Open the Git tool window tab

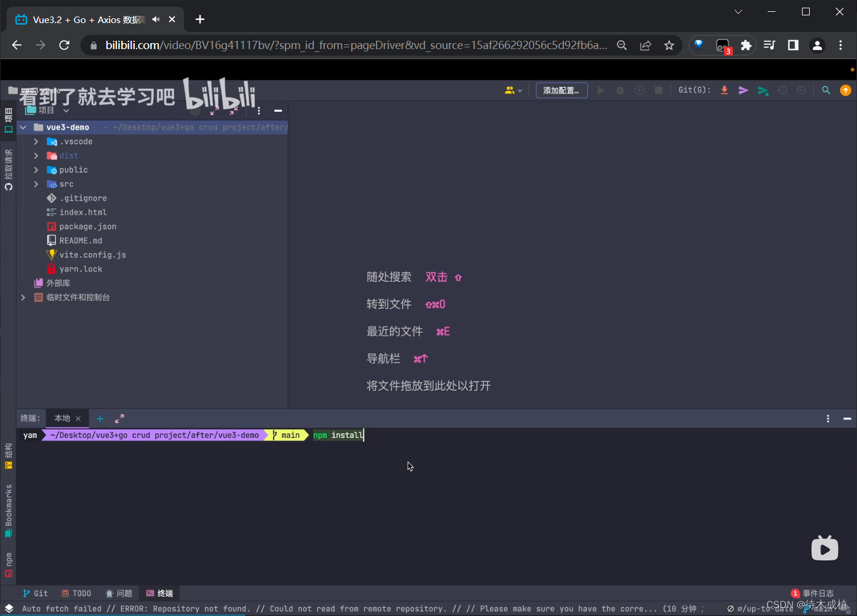[35, 594]
